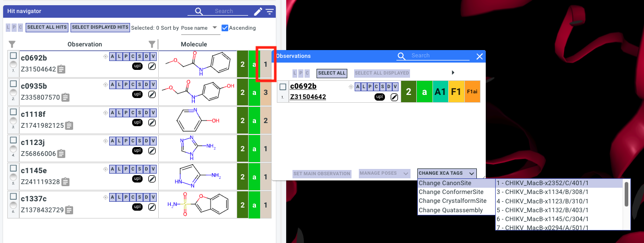This screenshot has height=243, width=644.
Task: Select Change CanonSite menu entry
Action: tap(456, 184)
